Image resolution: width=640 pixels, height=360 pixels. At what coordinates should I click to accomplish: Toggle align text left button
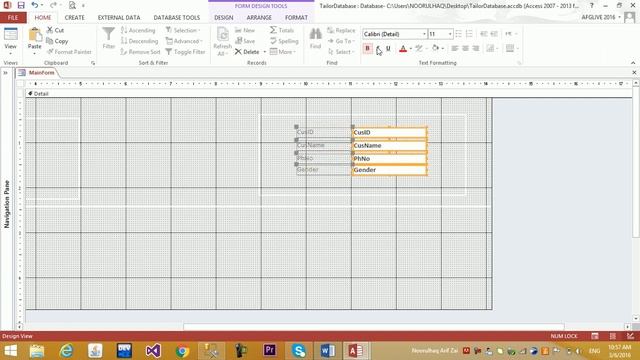click(455, 49)
